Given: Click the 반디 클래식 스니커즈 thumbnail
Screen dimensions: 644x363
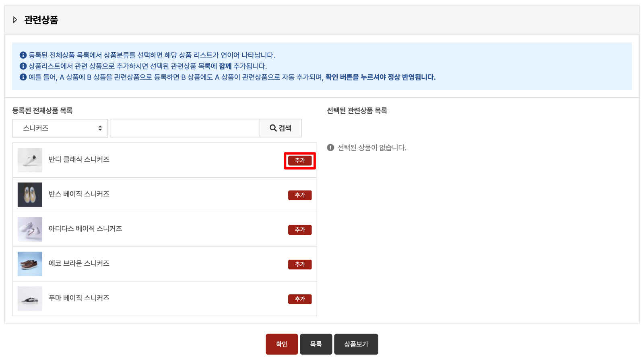Looking at the screenshot, I should 30,160.
